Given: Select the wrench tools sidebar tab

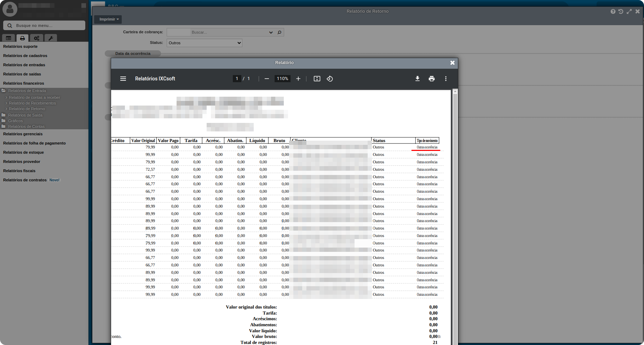Looking at the screenshot, I should pyautogui.click(x=51, y=38).
